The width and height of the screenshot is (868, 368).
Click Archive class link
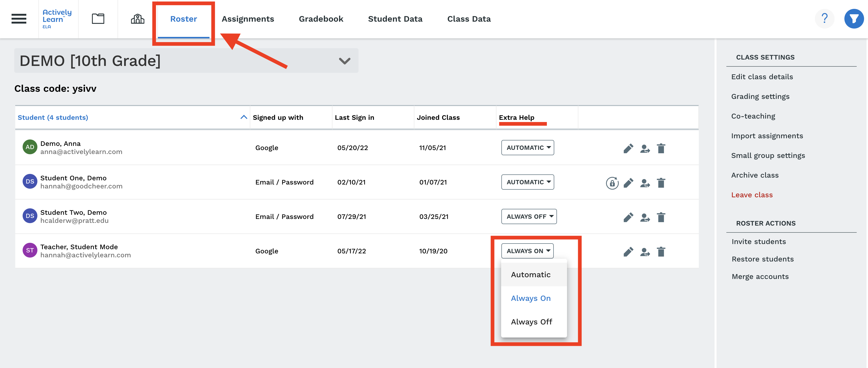tap(755, 175)
